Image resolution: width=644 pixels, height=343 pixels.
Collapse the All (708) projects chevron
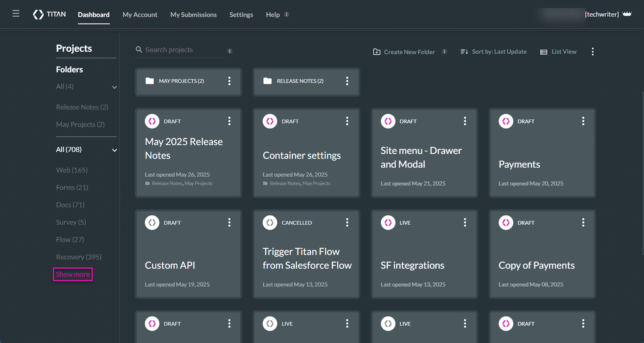pyautogui.click(x=115, y=150)
